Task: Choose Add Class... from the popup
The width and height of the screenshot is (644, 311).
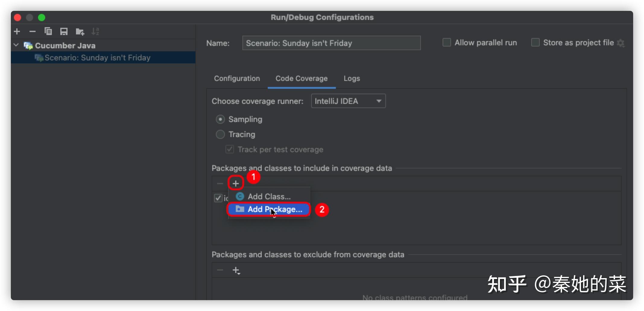Action: pos(269,197)
